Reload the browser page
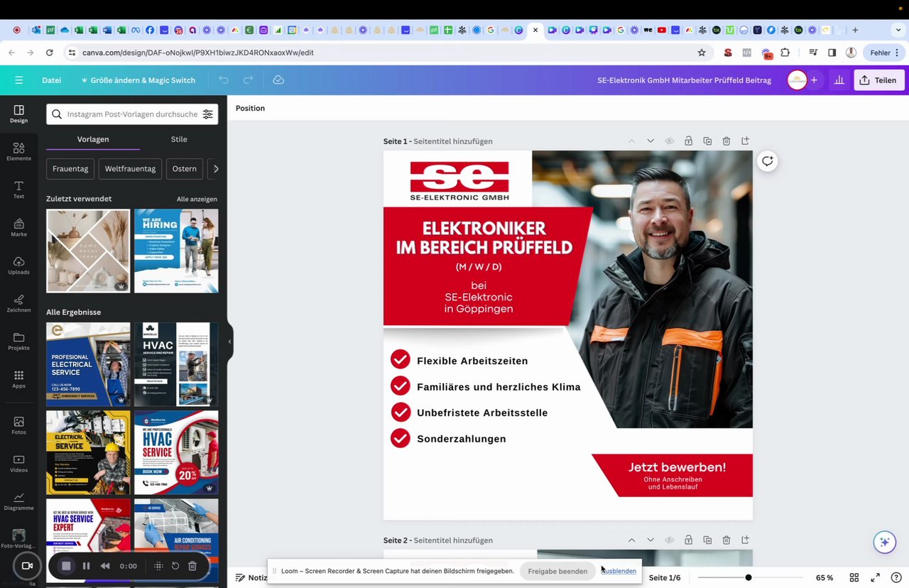The width and height of the screenshot is (909, 588). (49, 53)
